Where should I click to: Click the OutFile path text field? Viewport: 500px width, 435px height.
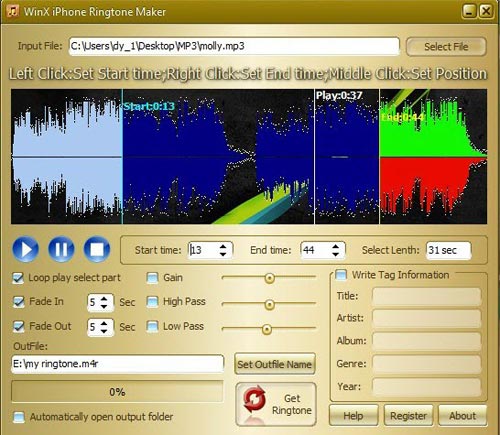coord(117,364)
